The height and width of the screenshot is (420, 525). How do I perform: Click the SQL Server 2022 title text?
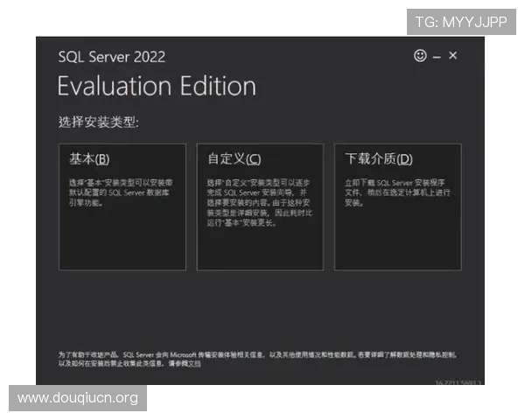click(x=112, y=57)
